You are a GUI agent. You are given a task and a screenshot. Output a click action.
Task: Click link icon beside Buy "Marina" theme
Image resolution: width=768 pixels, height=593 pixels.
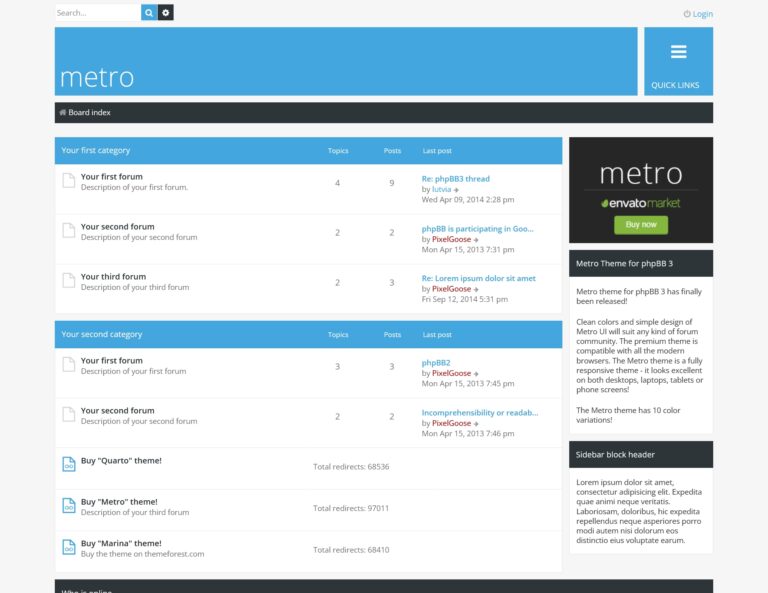tap(69, 547)
